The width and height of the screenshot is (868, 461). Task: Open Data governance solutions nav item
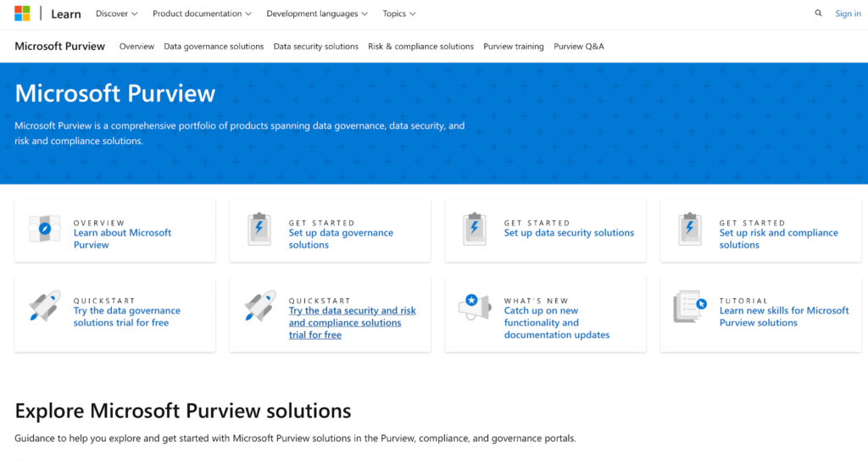214,47
